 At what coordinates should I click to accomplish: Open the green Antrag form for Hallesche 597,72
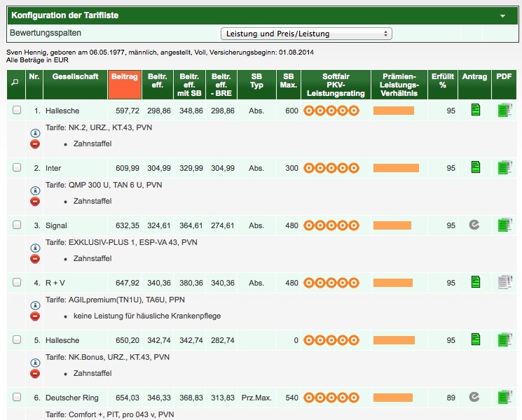pos(476,109)
